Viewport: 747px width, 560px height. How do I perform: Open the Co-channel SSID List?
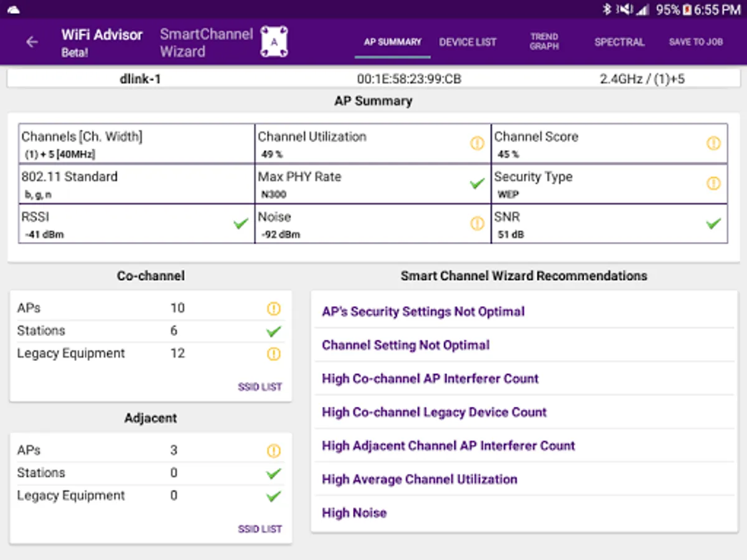click(x=260, y=387)
